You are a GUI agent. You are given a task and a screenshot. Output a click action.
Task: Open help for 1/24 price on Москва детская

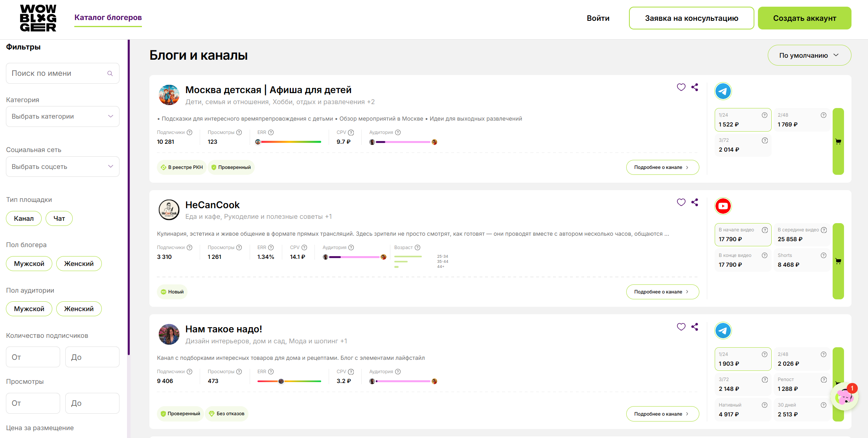[765, 115]
